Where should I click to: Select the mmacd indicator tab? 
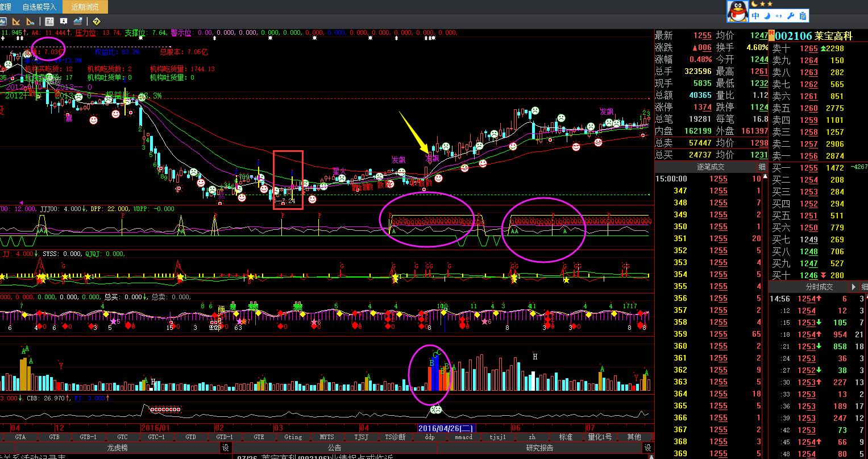point(463,437)
